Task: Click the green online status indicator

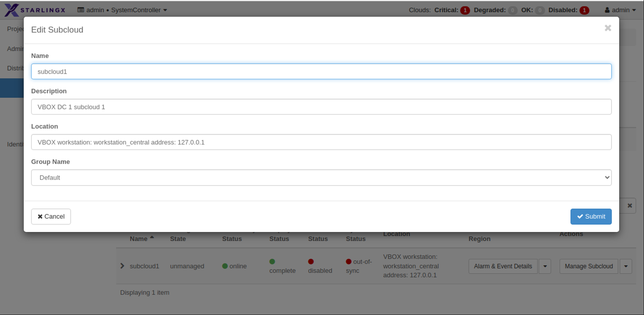Action: pos(225,266)
